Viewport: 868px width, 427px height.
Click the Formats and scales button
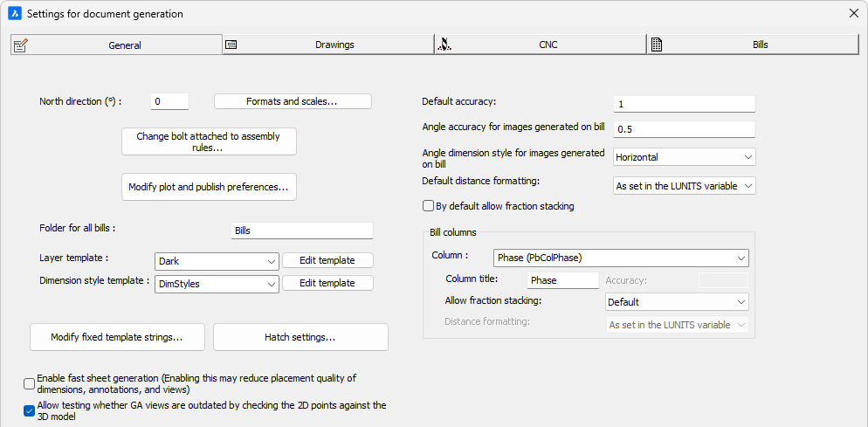click(293, 101)
